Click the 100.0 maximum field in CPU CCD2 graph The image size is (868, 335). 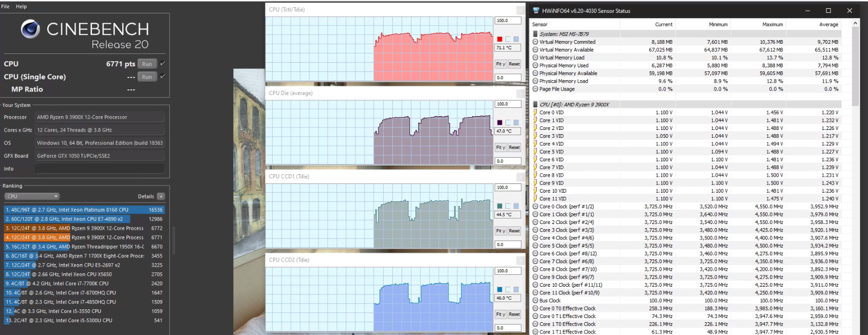(x=508, y=271)
